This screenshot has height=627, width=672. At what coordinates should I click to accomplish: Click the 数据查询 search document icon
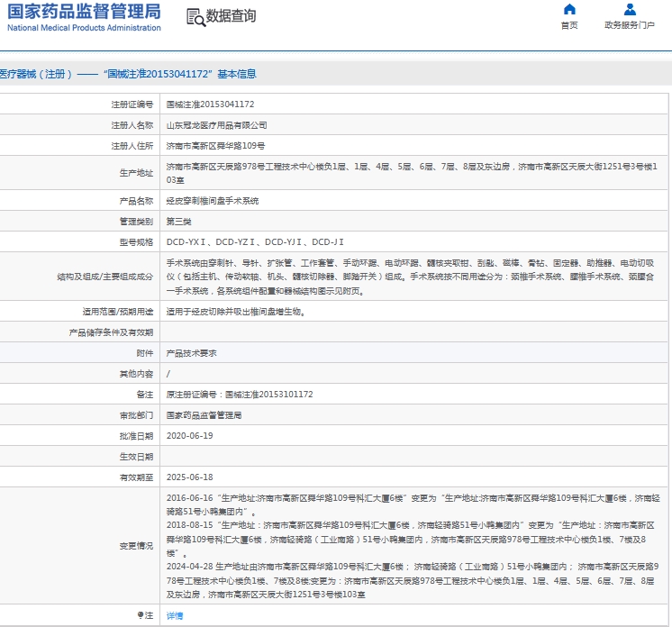click(195, 17)
